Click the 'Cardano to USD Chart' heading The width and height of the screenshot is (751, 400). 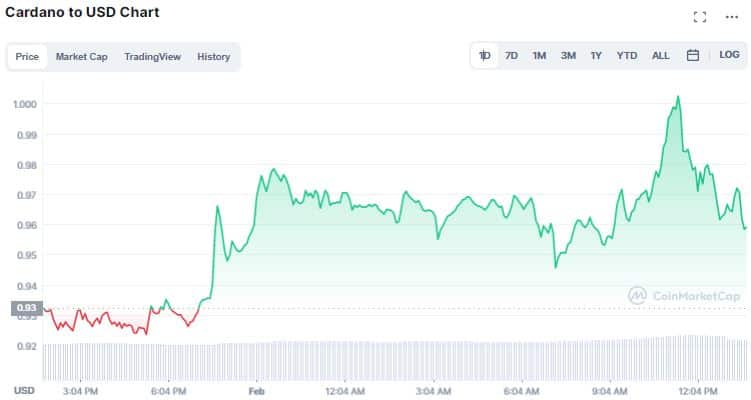[x=82, y=12]
